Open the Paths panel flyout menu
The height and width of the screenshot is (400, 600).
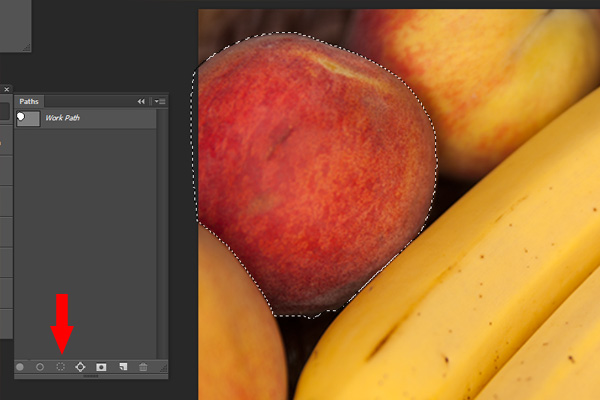click(160, 101)
